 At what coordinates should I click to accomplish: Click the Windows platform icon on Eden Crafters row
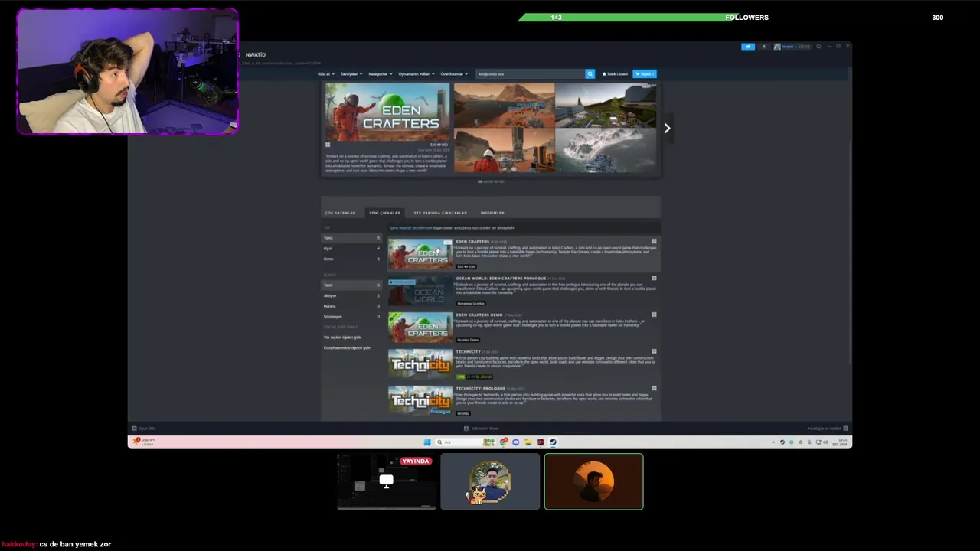pos(654,241)
